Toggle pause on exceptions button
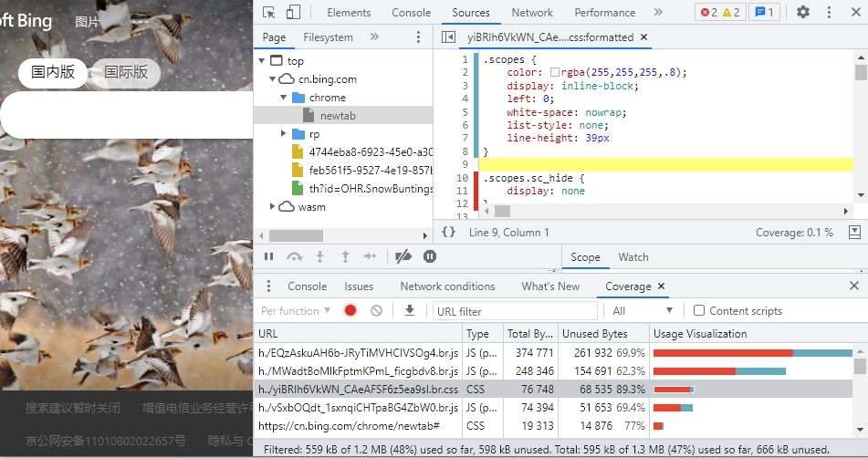Image resolution: width=868 pixels, height=458 pixels. [x=430, y=257]
